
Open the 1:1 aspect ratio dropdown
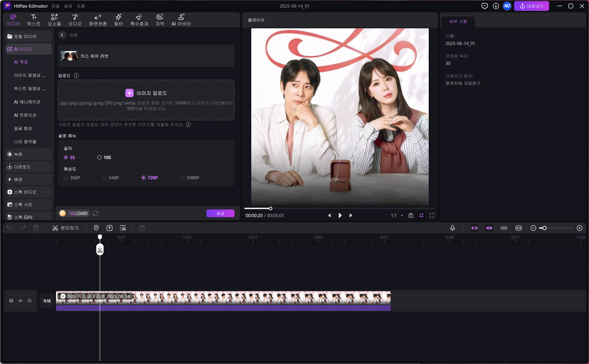tap(397, 215)
